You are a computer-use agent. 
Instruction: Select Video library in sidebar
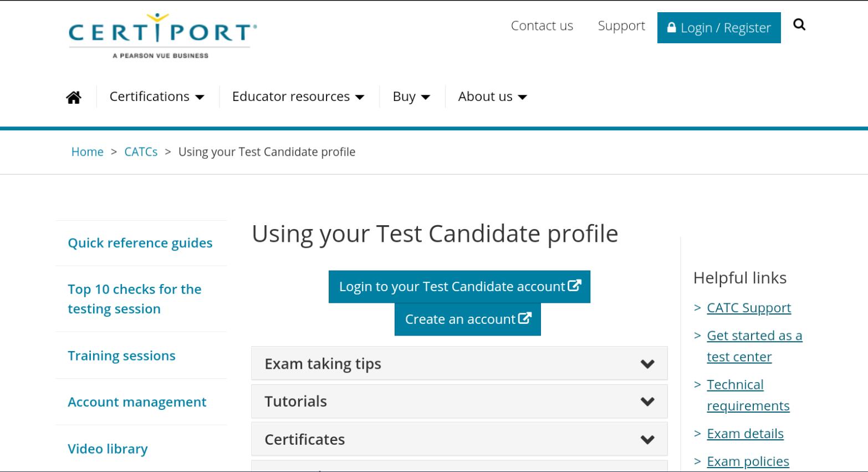tap(108, 449)
